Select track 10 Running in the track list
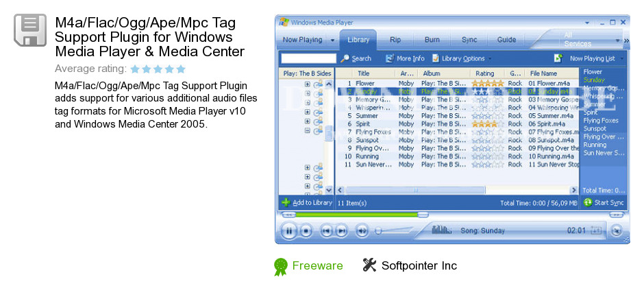Screen dimensions: 644x297 (458, 156)
